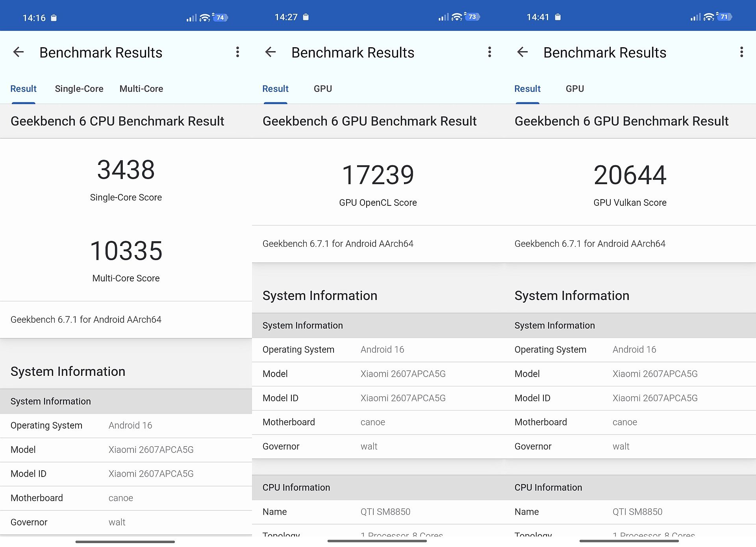Image resolution: width=756 pixels, height=547 pixels.
Task: Tap battery indicator showing 74
Action: (x=220, y=17)
